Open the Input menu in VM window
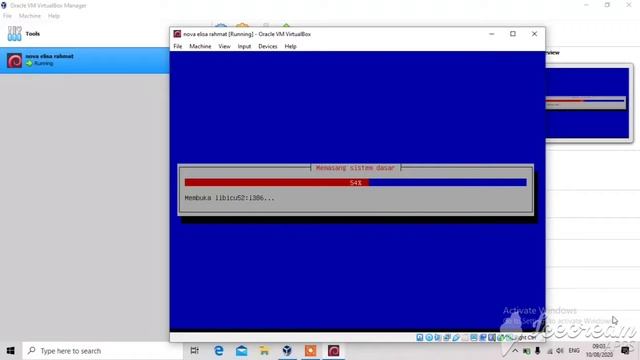 [244, 47]
